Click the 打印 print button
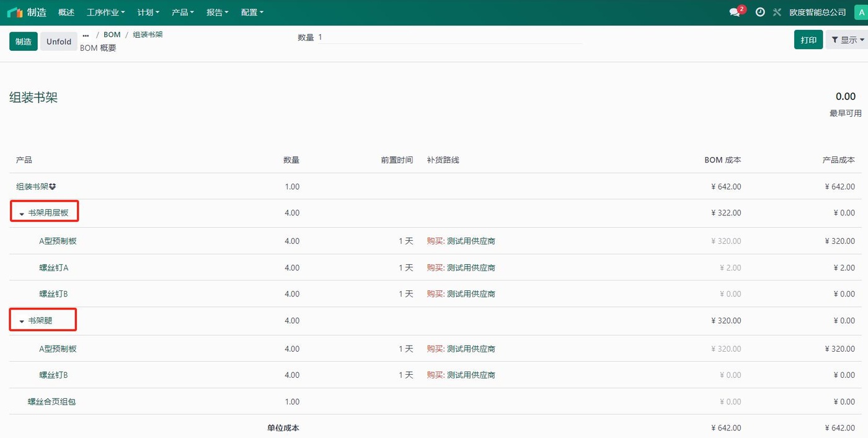 tap(808, 39)
